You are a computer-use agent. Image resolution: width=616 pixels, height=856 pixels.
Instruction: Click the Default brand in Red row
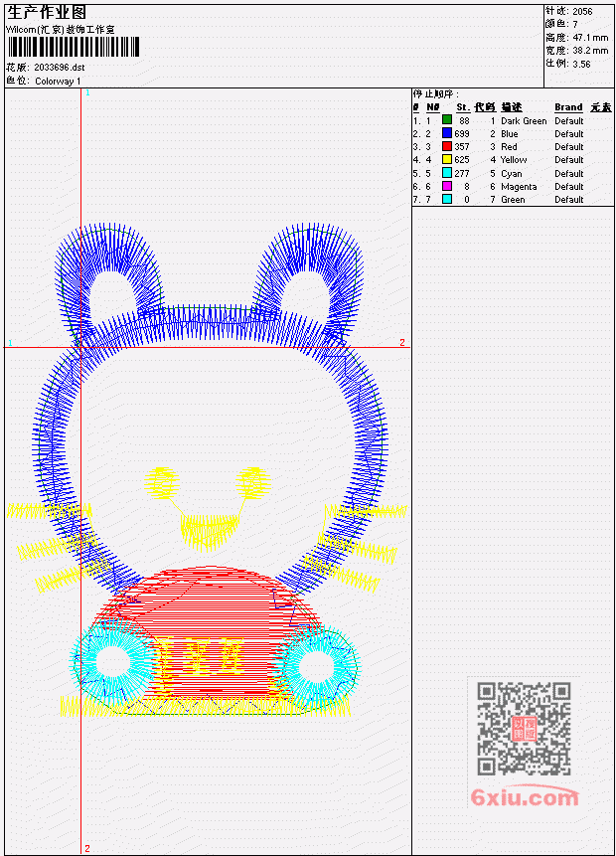(569, 147)
